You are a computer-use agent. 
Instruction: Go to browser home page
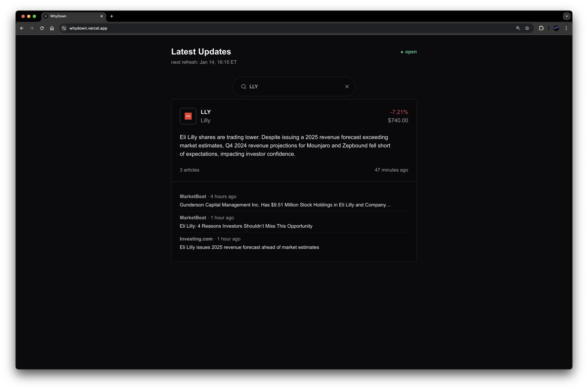point(52,28)
